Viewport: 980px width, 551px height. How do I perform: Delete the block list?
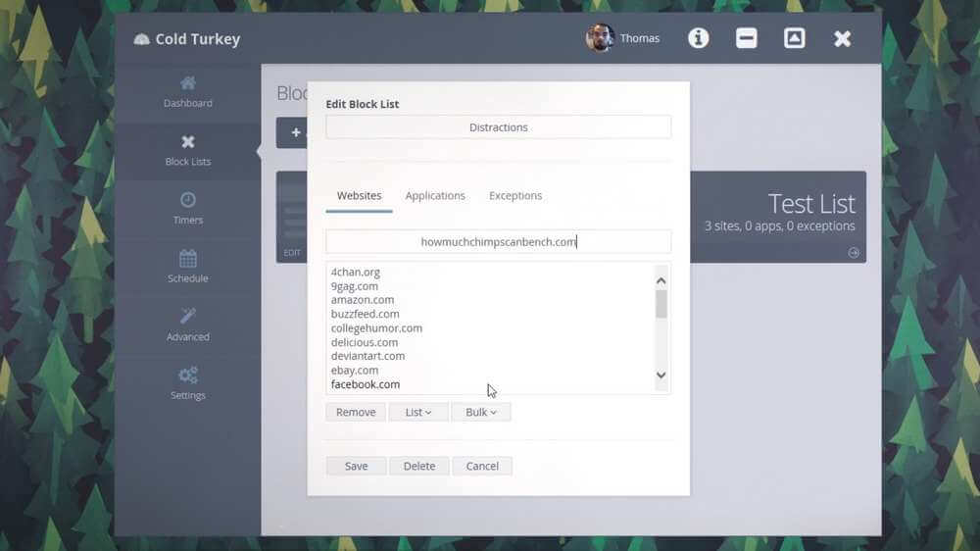[419, 466]
